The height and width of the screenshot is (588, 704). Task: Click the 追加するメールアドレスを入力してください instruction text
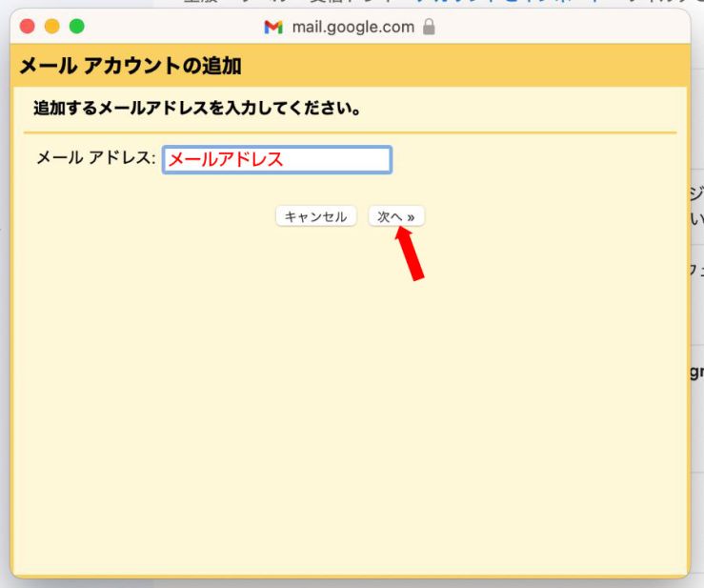196,108
